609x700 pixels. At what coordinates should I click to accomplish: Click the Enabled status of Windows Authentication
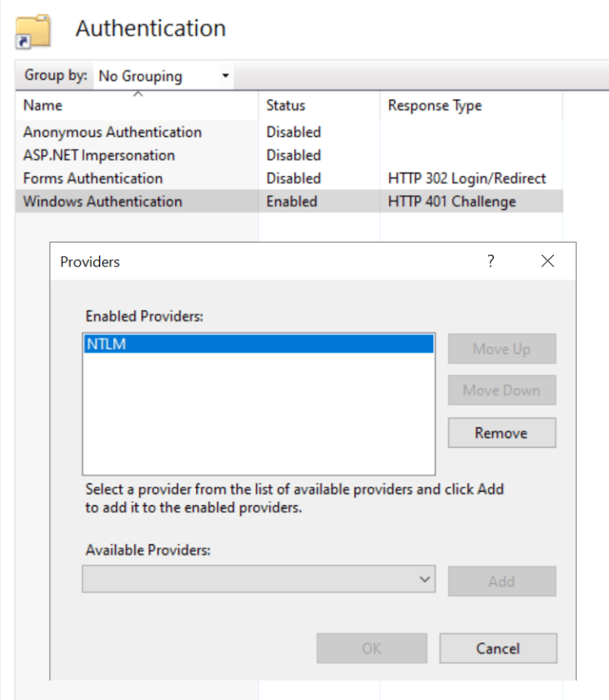(292, 201)
